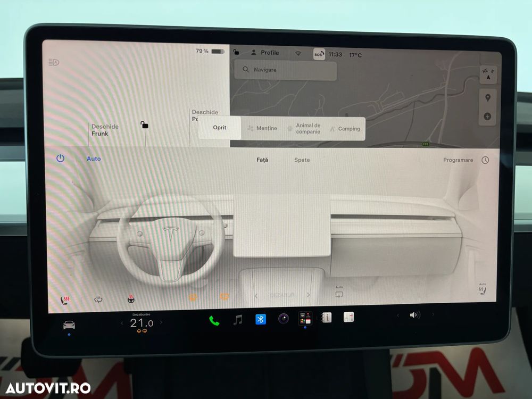Open the Music app

(238, 320)
